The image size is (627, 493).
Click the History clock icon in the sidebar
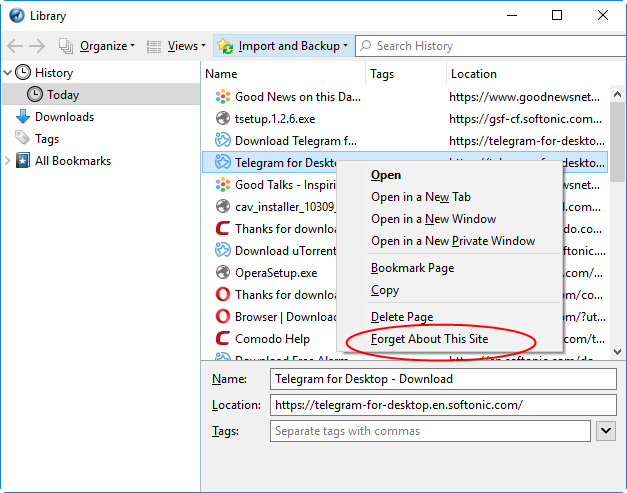click(23, 72)
